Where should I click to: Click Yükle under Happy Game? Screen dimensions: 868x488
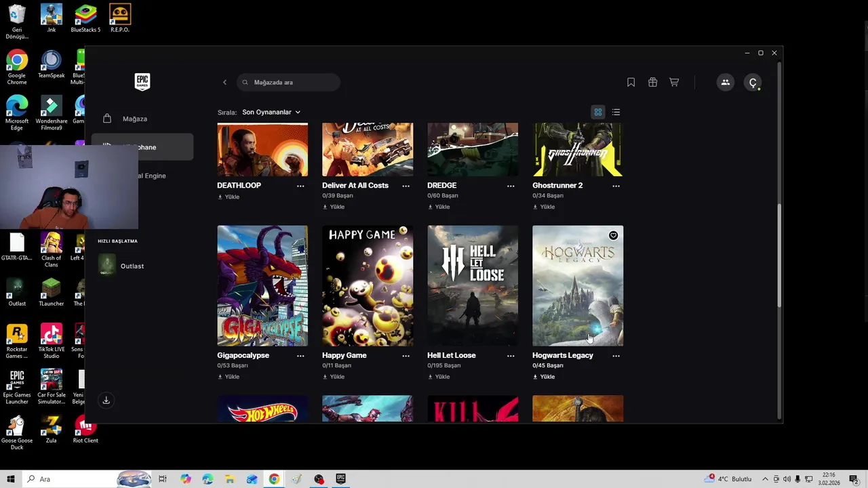pyautogui.click(x=334, y=377)
